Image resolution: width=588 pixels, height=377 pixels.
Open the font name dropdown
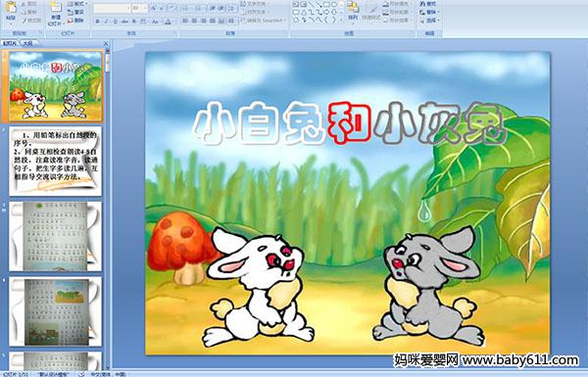pyautogui.click(x=128, y=8)
